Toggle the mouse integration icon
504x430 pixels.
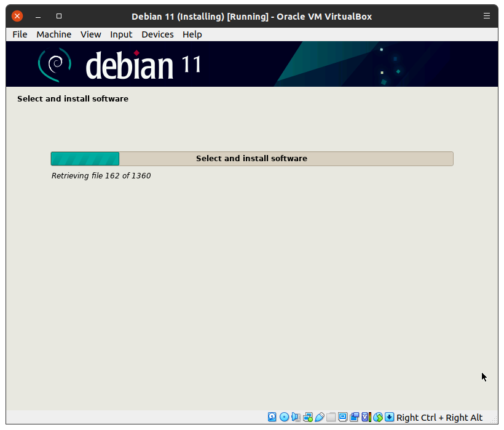pos(378,417)
